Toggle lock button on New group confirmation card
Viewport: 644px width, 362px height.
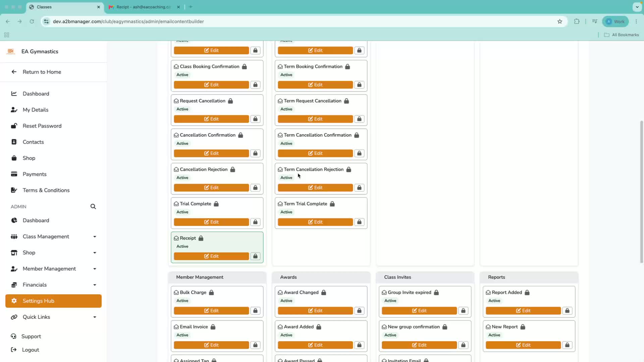463,345
